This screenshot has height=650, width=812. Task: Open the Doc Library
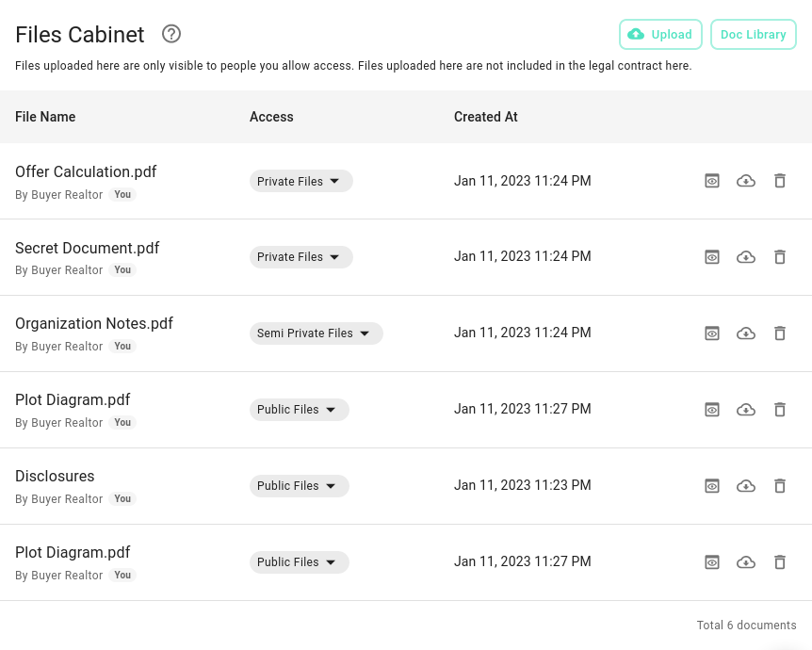coord(753,34)
